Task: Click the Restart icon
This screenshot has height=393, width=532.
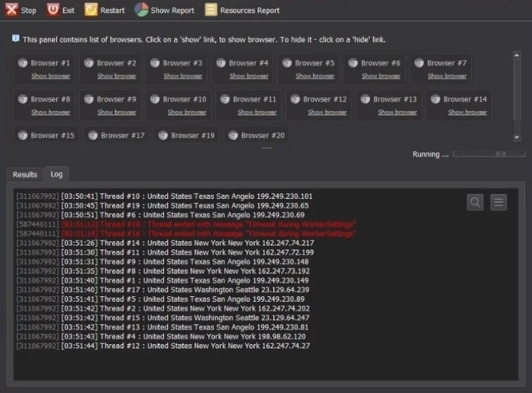Action: 91,10
